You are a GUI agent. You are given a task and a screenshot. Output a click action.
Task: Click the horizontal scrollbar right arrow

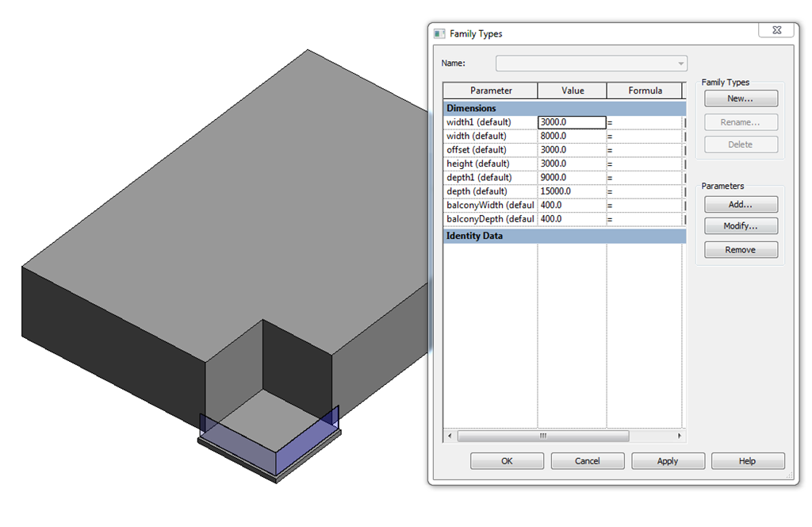[x=680, y=436]
